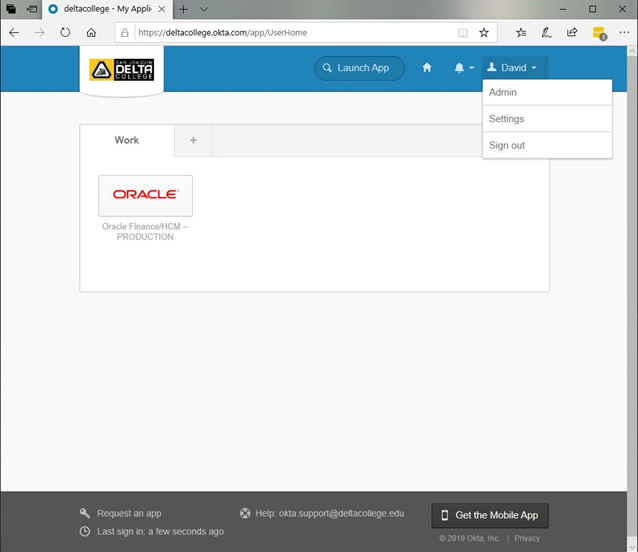
Task: Bookmark page with the star icon
Action: tap(483, 32)
